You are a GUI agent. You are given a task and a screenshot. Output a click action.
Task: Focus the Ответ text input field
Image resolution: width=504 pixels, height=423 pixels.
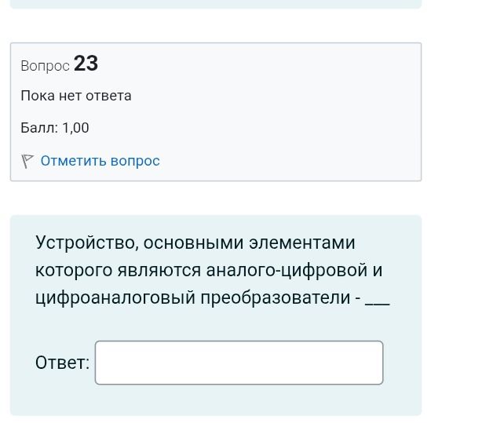coord(239,363)
